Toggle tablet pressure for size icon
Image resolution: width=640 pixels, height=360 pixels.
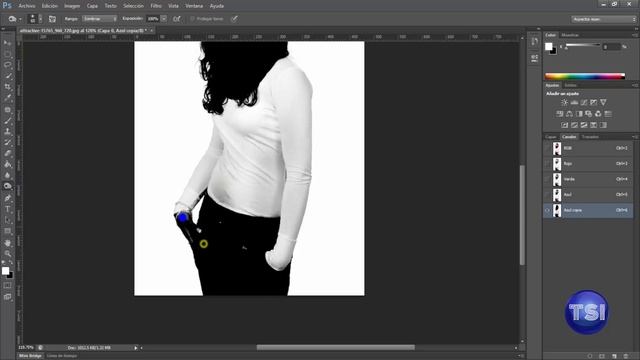click(234, 19)
